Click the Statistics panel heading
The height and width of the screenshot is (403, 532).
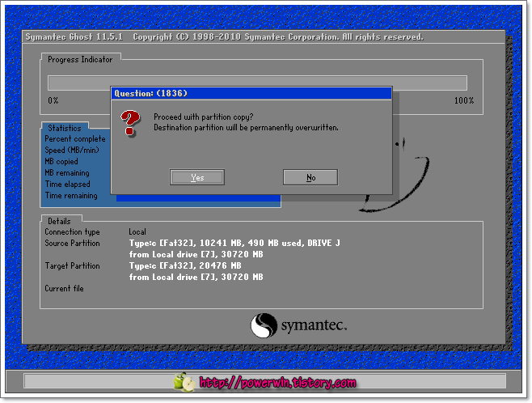pyautogui.click(x=65, y=128)
